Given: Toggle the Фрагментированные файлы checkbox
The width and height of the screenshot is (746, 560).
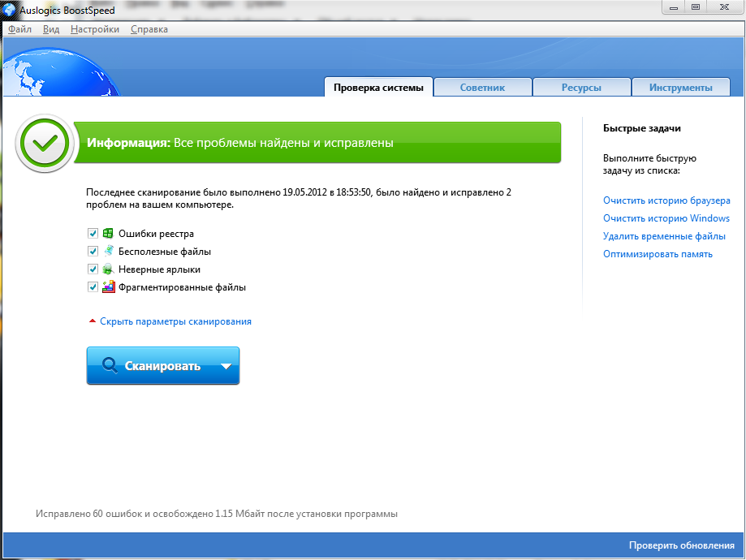Looking at the screenshot, I should point(93,287).
